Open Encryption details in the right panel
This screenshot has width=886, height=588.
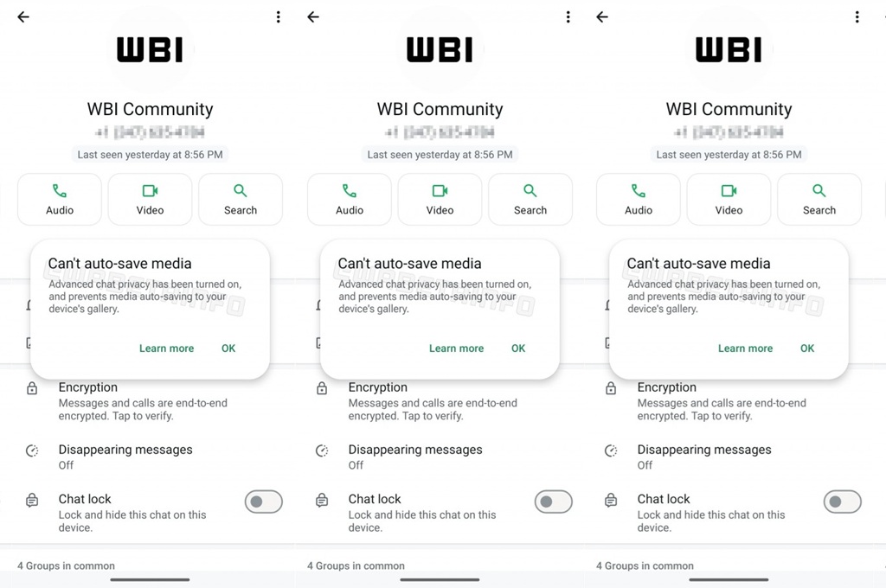click(x=729, y=401)
